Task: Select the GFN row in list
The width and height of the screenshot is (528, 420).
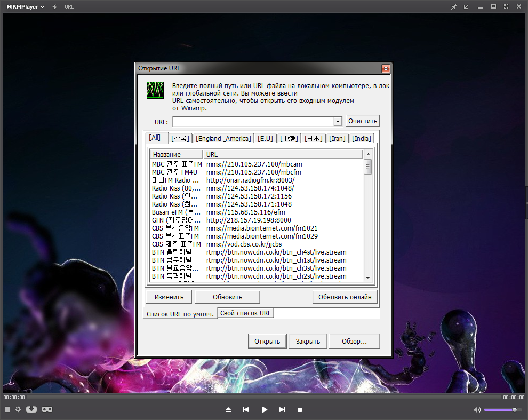Action: 257,220
